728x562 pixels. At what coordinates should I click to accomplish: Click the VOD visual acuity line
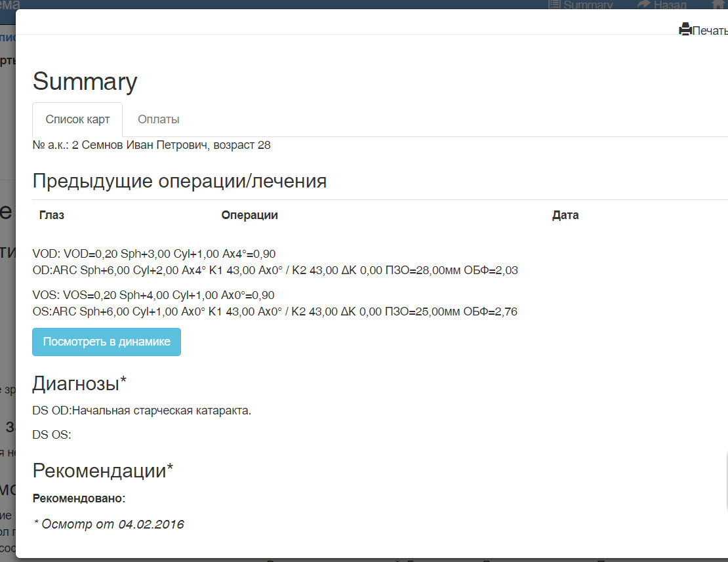pyautogui.click(x=153, y=254)
